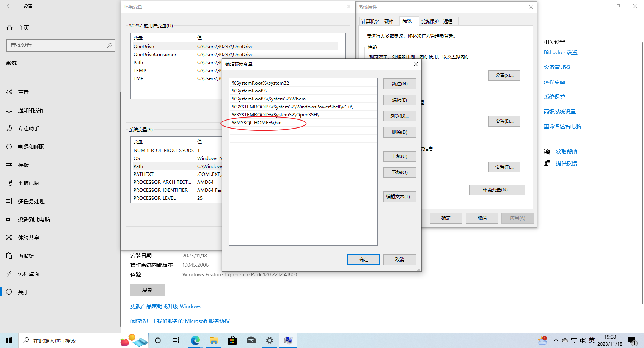Open Task View taskbar icon
The width and height of the screenshot is (644, 348).
coord(176,340)
